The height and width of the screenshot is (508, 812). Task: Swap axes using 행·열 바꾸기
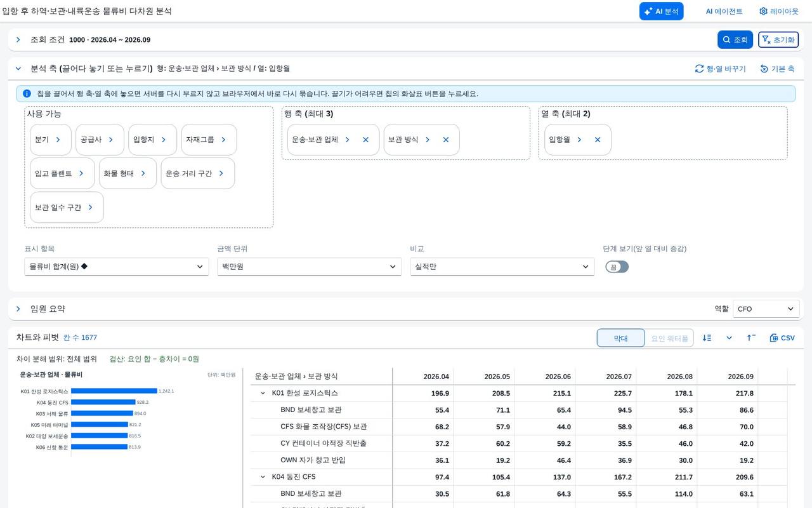[720, 69]
